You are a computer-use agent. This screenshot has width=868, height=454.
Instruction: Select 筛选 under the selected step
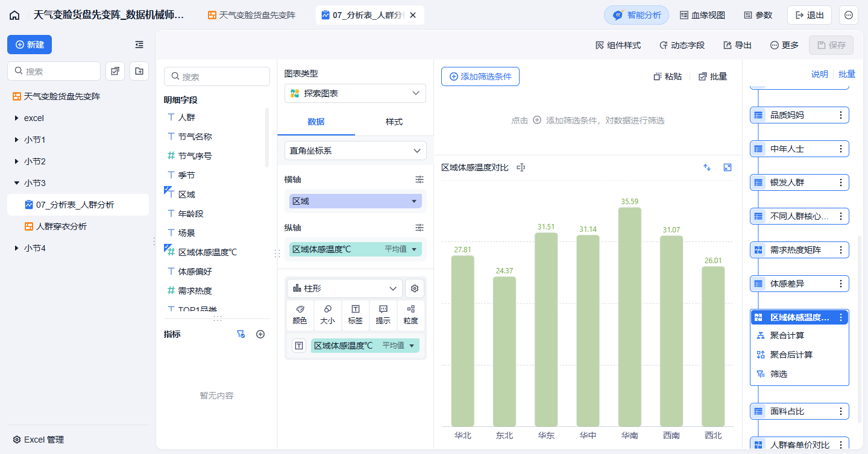coord(779,374)
